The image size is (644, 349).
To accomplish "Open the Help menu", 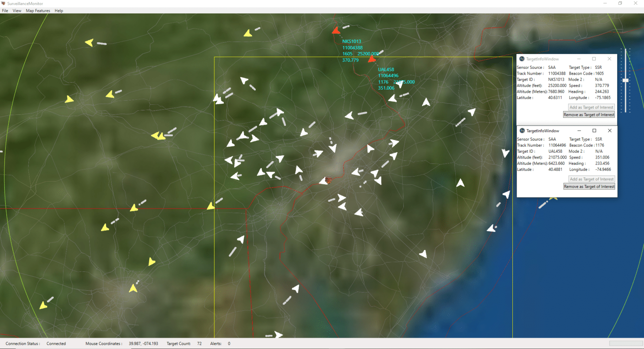I will pyautogui.click(x=59, y=10).
